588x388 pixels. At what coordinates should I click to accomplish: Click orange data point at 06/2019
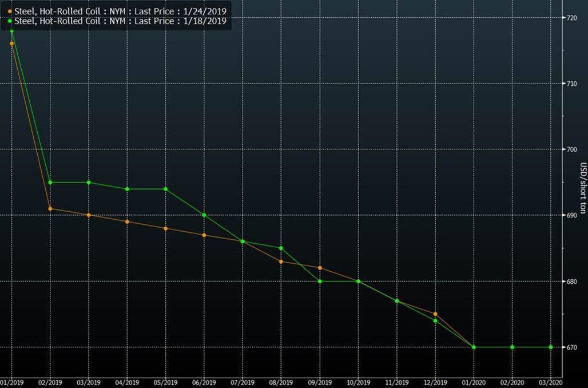coord(204,235)
